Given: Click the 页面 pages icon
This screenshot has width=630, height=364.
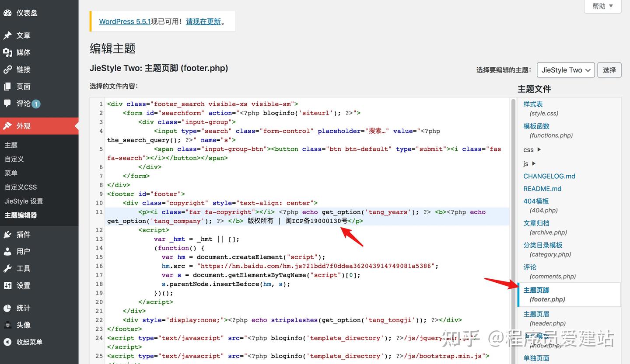Looking at the screenshot, I should coord(7,87).
